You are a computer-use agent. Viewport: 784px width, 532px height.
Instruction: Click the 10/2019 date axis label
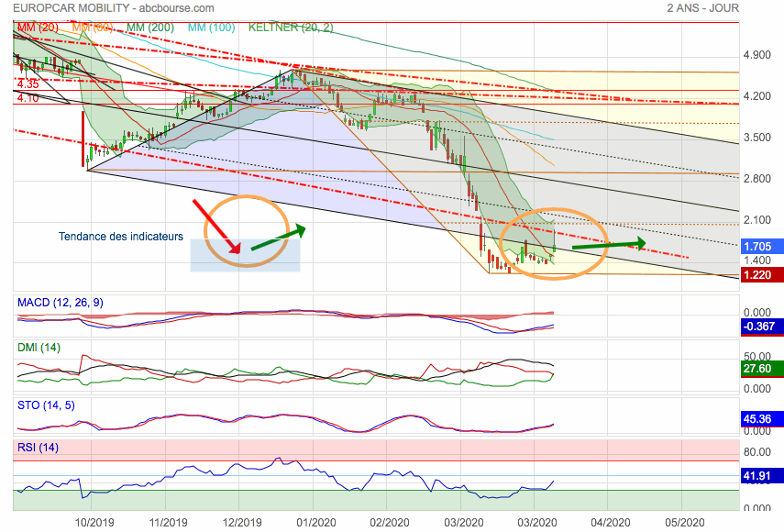[94, 523]
